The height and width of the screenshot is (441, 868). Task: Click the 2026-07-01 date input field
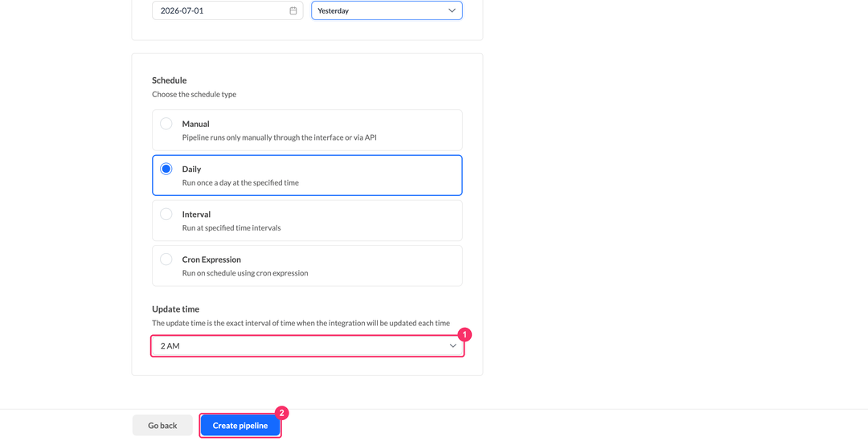(x=227, y=10)
